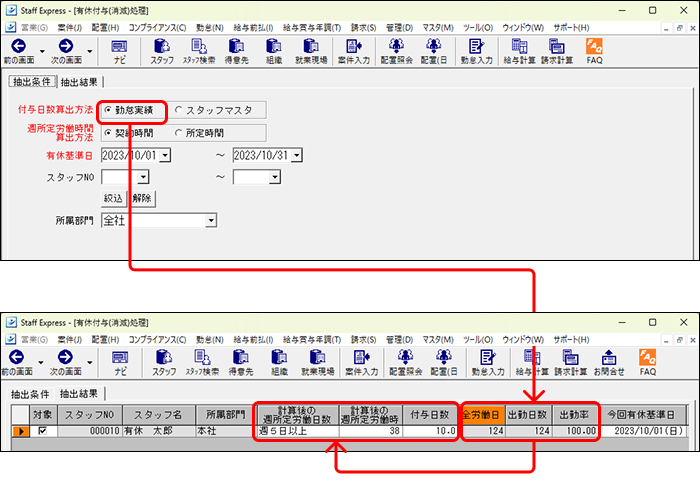Viewport: 700px width, 484px height.
Task: Open end date 2023/10/31 dropdown
Action: (296, 155)
